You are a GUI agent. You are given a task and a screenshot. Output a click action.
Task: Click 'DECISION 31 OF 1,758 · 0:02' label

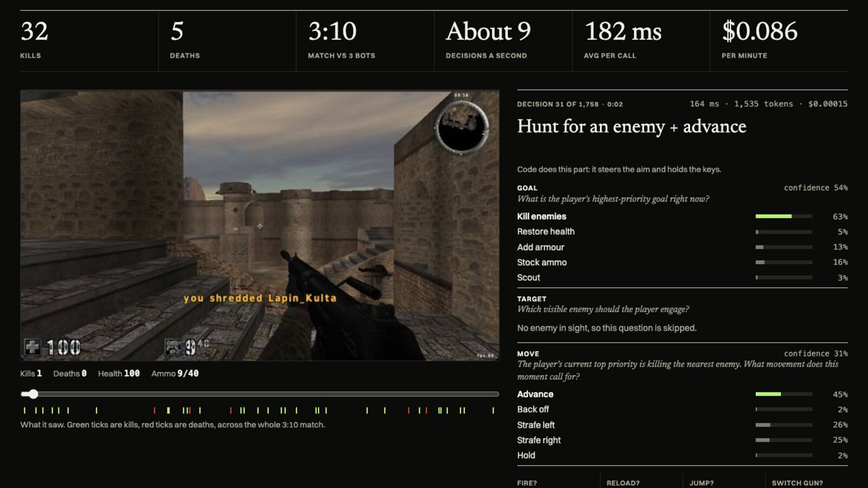click(570, 104)
